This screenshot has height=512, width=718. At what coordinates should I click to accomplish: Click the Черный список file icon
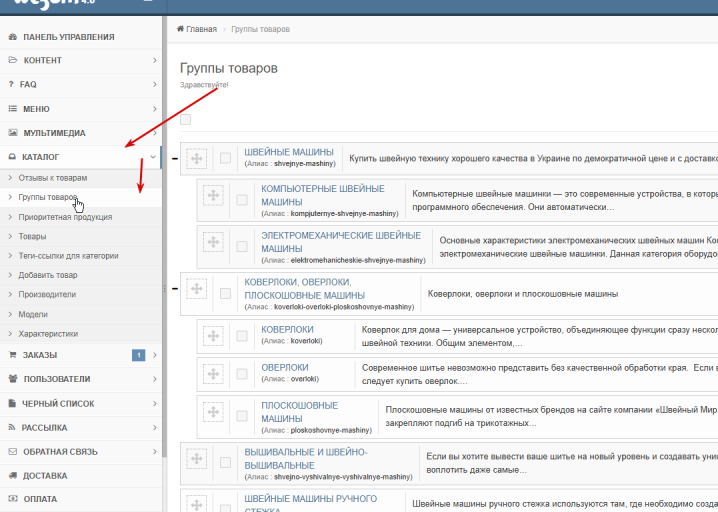pos(12,403)
